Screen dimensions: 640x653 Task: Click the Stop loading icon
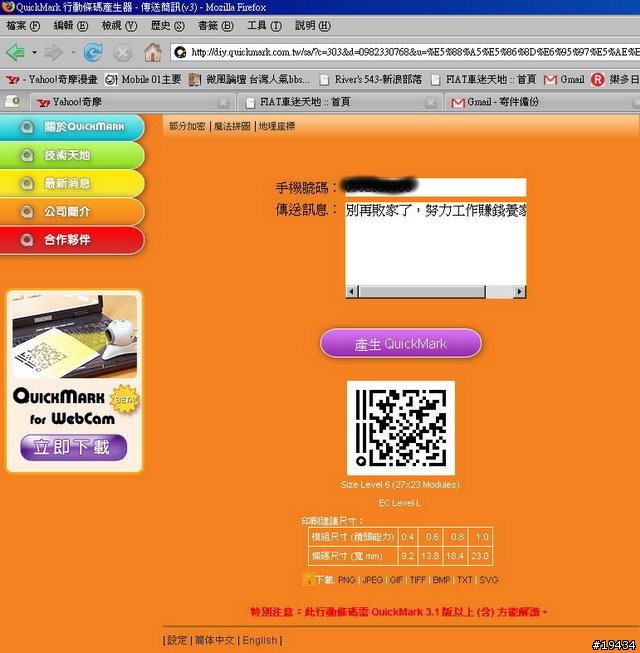click(x=123, y=53)
